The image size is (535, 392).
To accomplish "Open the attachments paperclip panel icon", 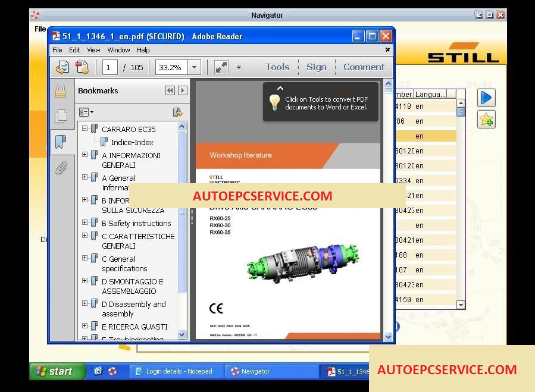I will click(x=61, y=168).
